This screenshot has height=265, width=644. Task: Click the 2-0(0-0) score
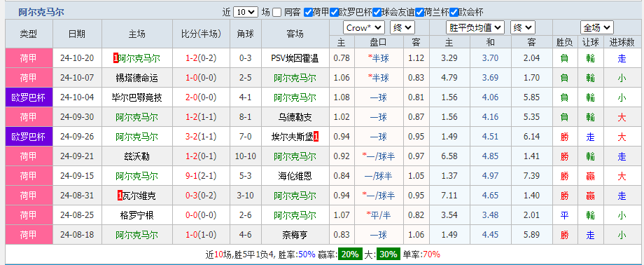coord(202,97)
